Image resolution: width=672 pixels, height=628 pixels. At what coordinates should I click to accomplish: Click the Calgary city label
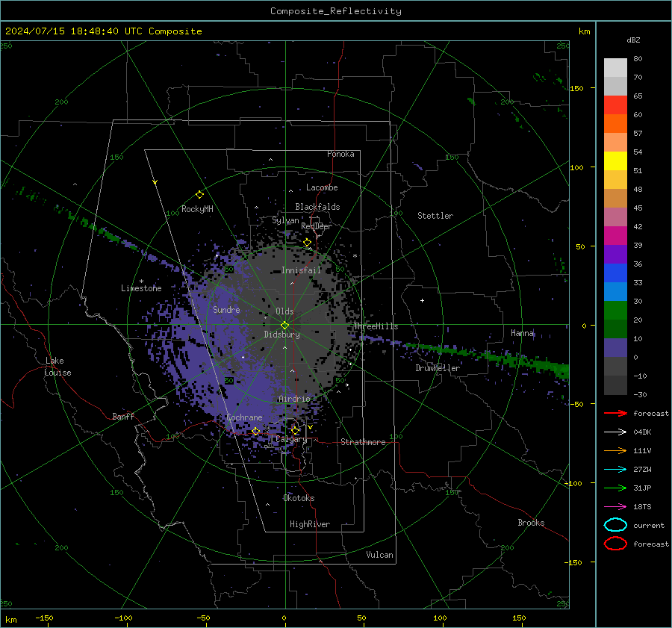(x=291, y=439)
